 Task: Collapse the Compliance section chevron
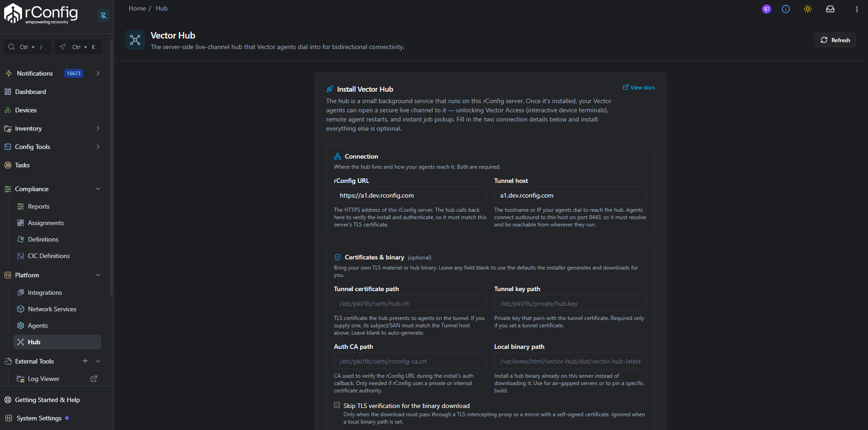coord(98,189)
